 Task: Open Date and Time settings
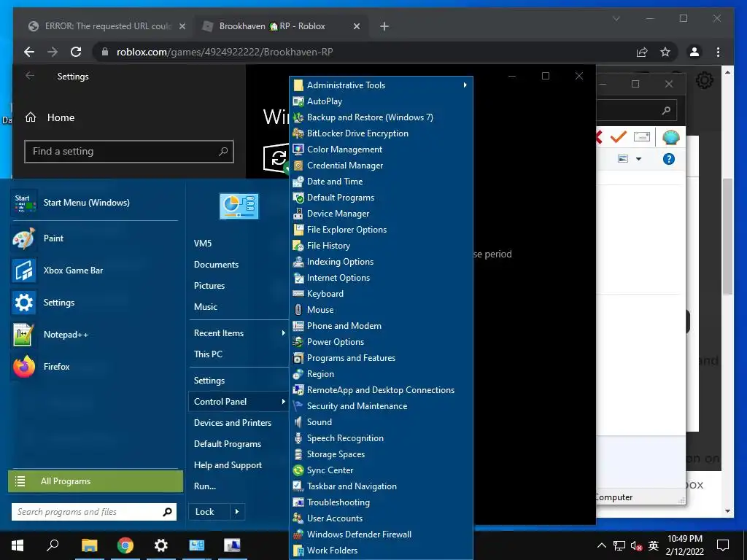[x=381, y=182]
